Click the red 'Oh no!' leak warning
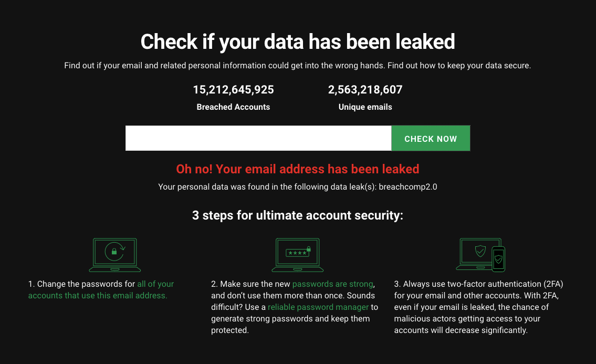 (298, 169)
